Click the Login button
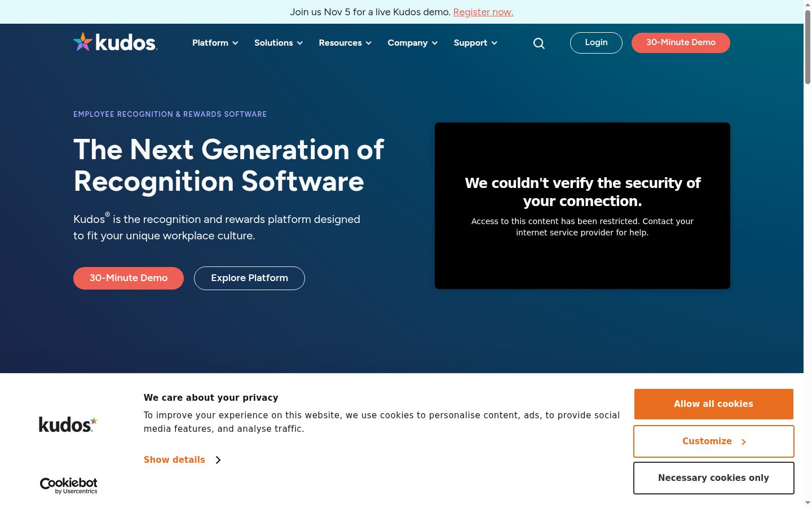This screenshot has width=812, height=508. (596, 43)
